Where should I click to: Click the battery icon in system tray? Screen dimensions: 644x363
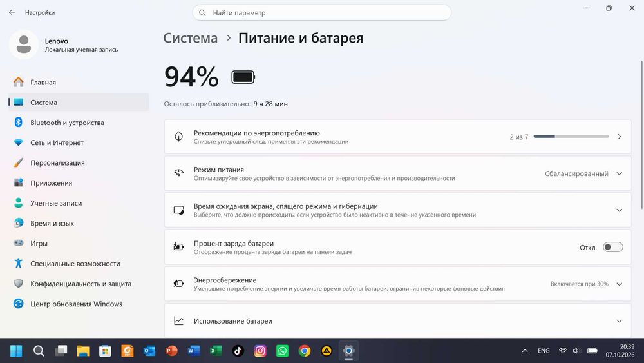(x=592, y=351)
